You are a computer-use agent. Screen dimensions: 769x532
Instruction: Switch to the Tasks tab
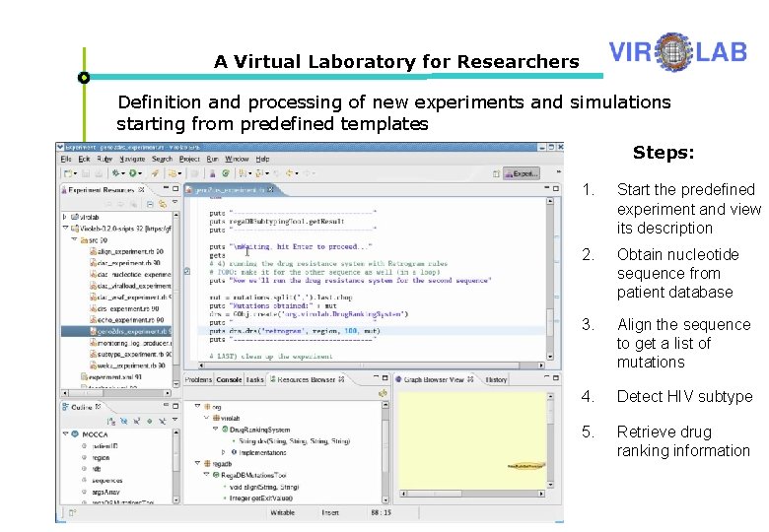[254, 379]
